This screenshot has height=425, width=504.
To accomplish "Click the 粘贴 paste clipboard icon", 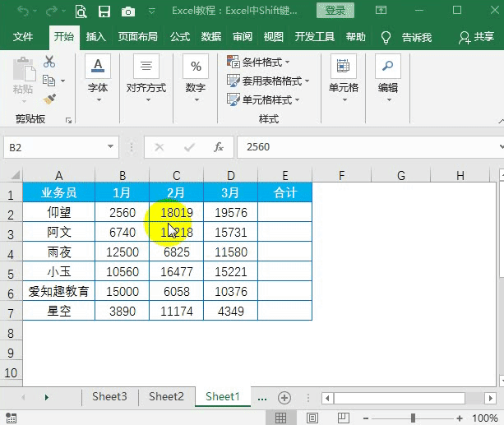I will 24,69.
